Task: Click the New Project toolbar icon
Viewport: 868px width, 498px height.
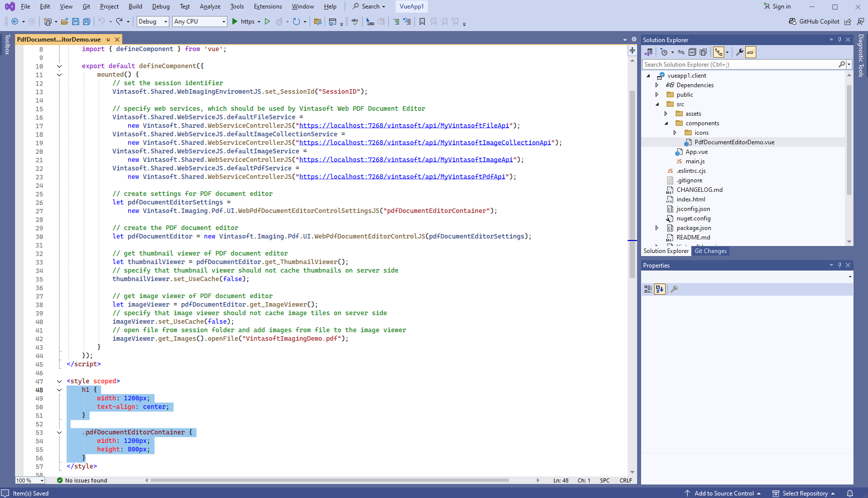Action: tap(47, 22)
